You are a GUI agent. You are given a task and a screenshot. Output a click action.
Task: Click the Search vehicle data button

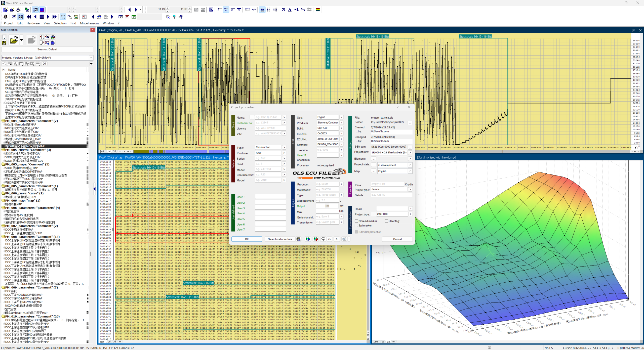pos(280,239)
